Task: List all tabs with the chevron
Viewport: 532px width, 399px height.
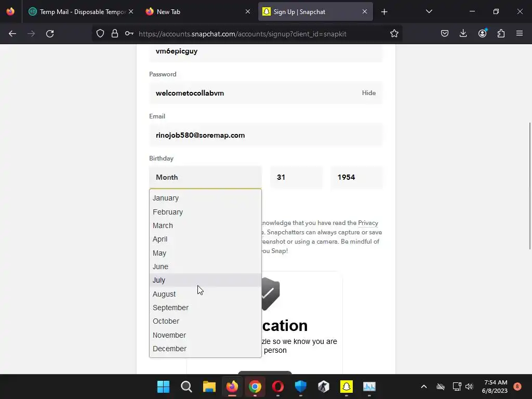Action: pyautogui.click(x=429, y=12)
